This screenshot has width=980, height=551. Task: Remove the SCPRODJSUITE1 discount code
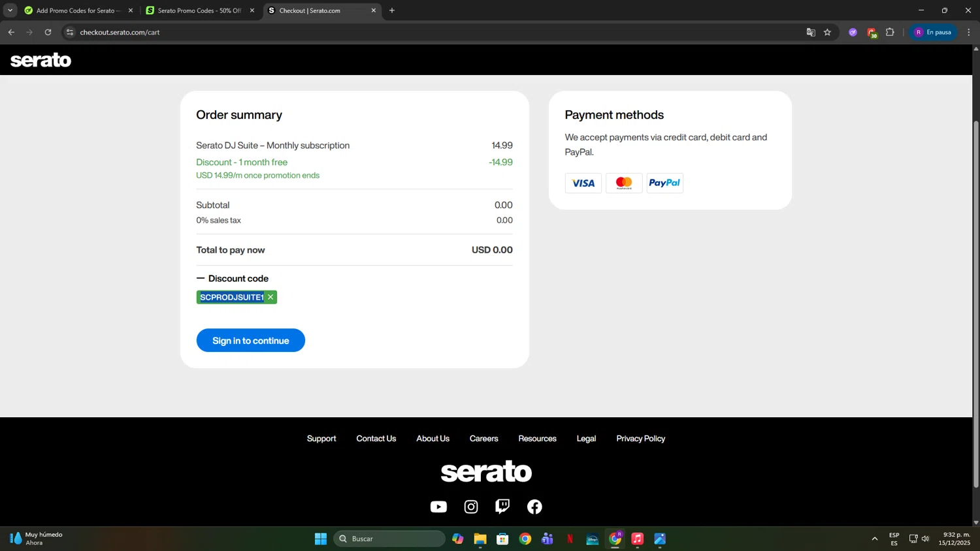[x=270, y=297]
